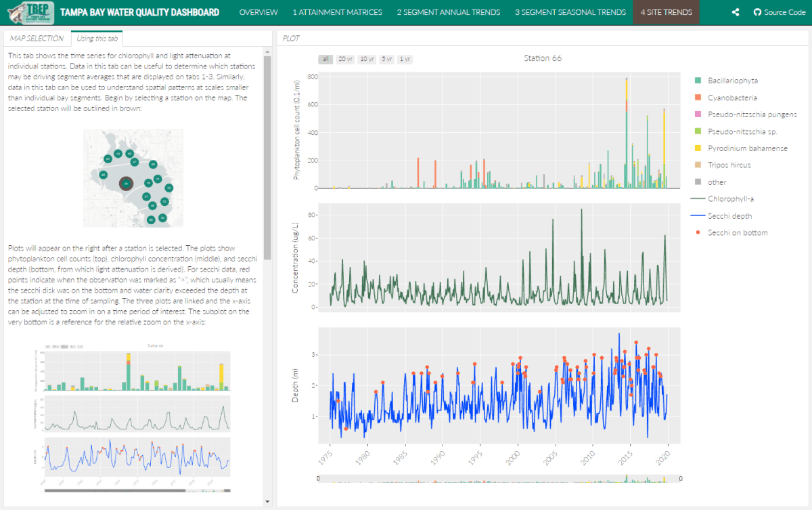Toggle Pseudo-nitzschia pungens legend item

click(744, 114)
